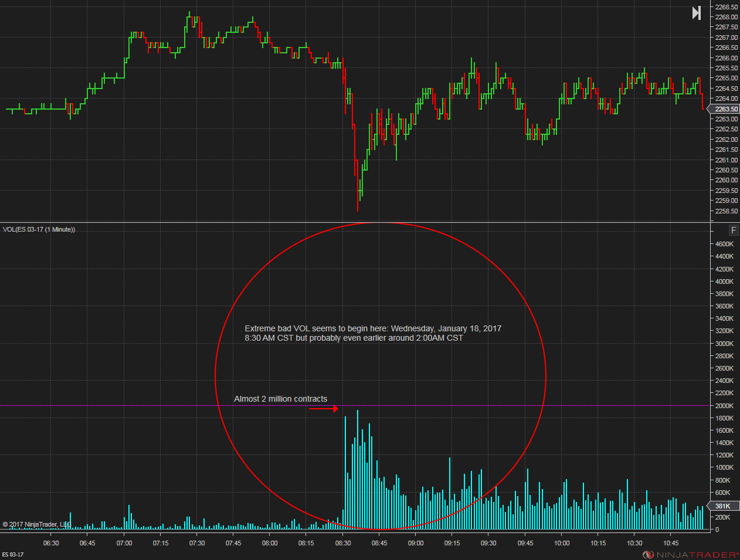Click the 10:30 time axis label

click(x=634, y=543)
